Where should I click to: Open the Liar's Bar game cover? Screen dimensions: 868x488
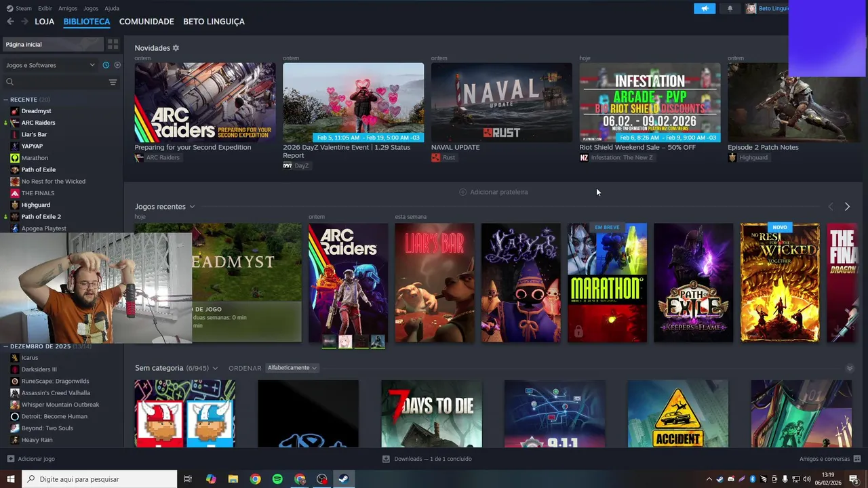435,283
